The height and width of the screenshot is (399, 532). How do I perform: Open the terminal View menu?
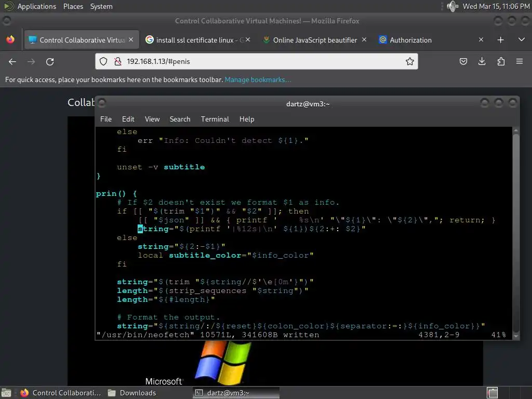pyautogui.click(x=152, y=119)
